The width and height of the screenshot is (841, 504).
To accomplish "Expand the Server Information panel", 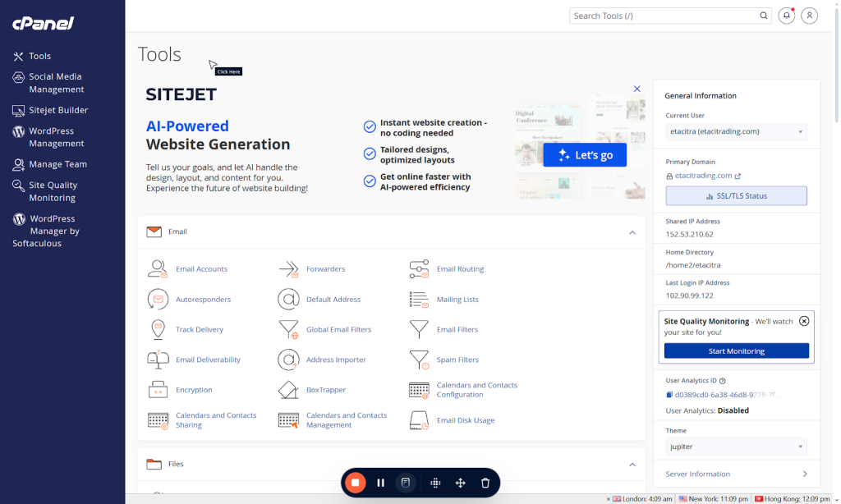I will 804,474.
